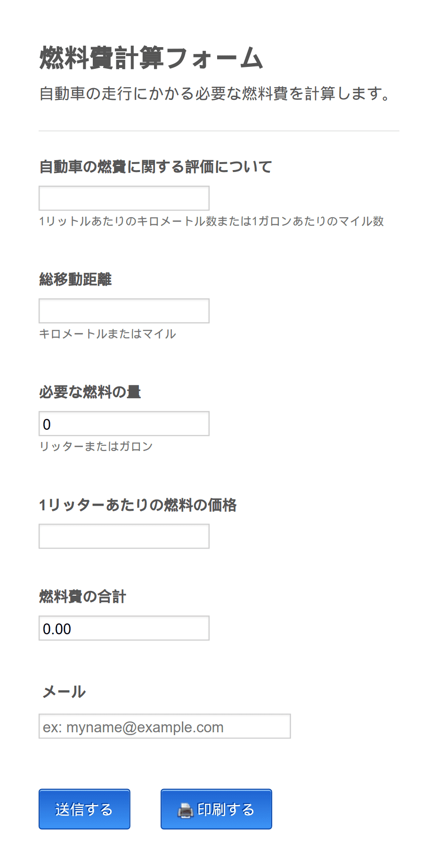Click the メール address input field
Screen dimensions: 438x868
[164, 726]
